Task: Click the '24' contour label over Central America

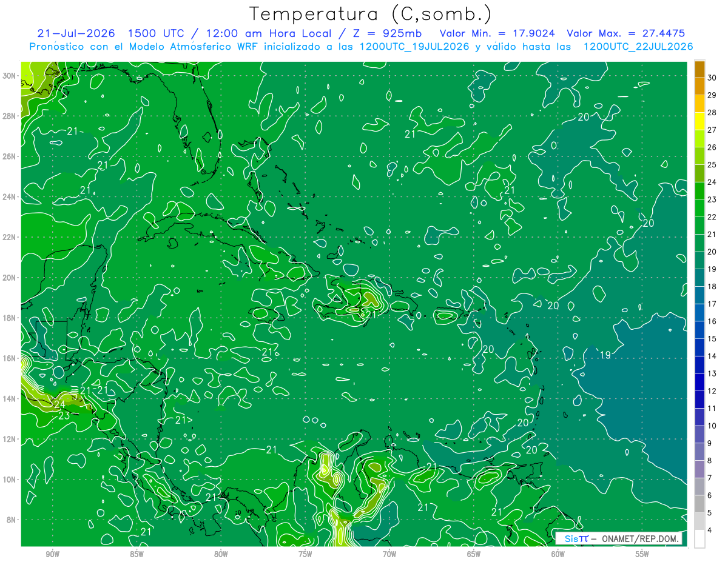Action: pos(59,404)
